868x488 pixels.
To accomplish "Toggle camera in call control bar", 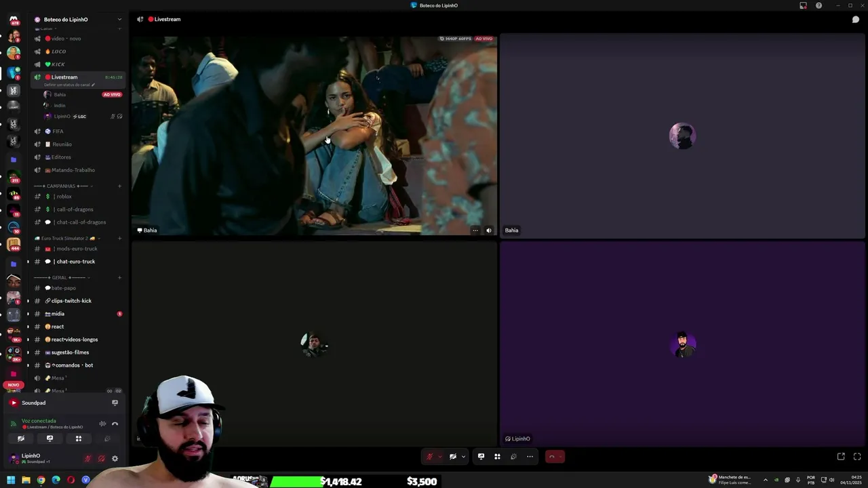I will [453, 457].
